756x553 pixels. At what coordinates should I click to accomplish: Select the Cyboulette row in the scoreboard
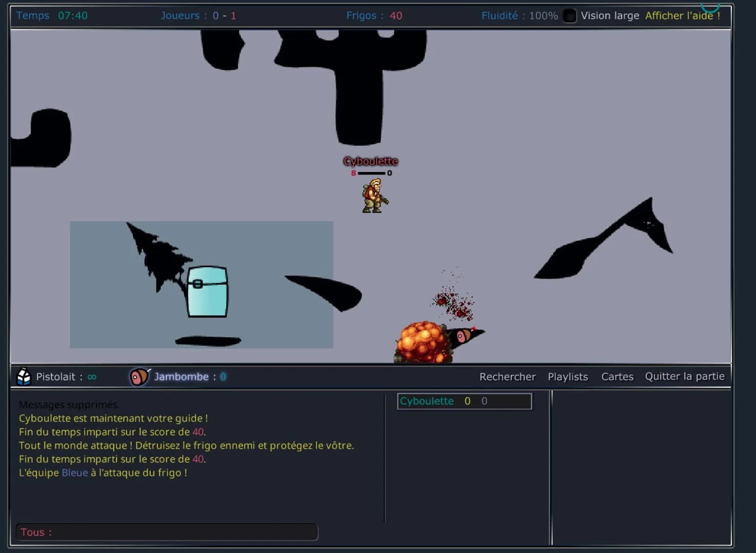[x=464, y=401]
